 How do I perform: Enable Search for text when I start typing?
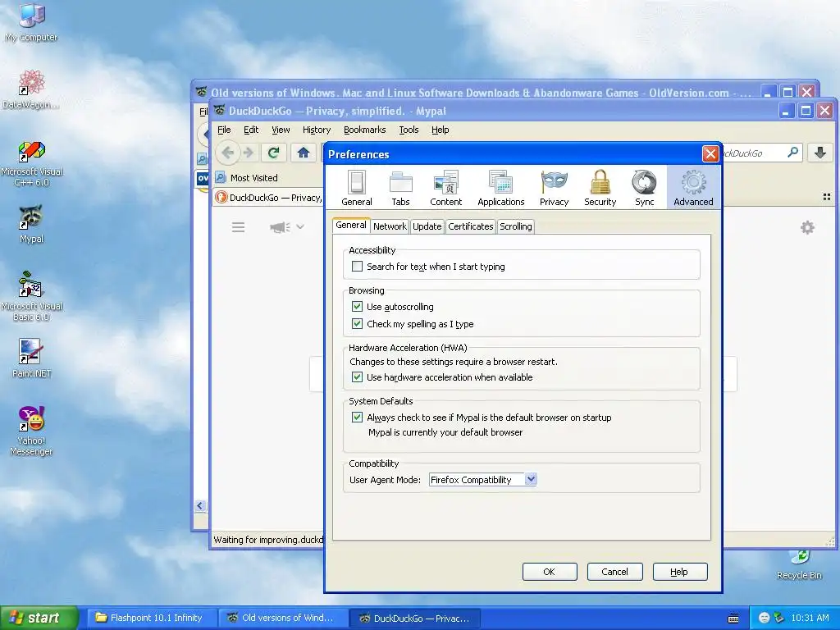(x=357, y=267)
